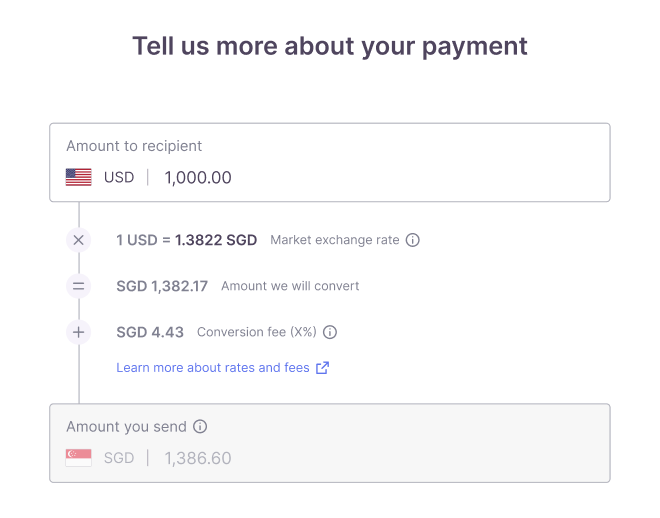Viewport: 660px width, 518px height.
Task: Click external link icon after rates and fees
Action: click(x=322, y=368)
